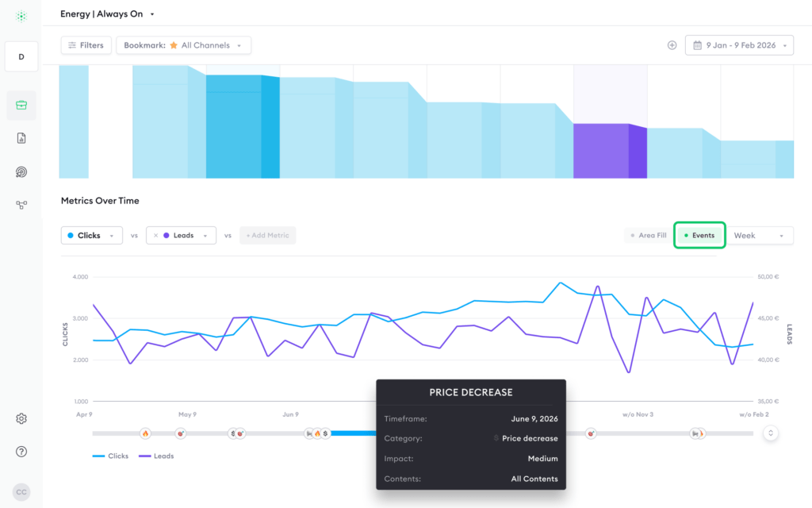Open the Clicks metric dropdown
Screen dimensions: 812x508
(x=92, y=235)
